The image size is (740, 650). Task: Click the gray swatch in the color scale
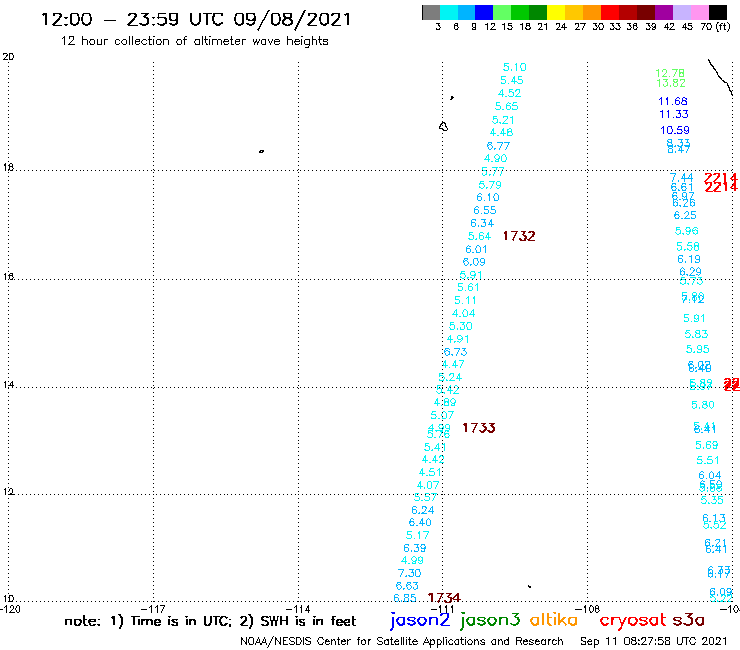tap(431, 12)
